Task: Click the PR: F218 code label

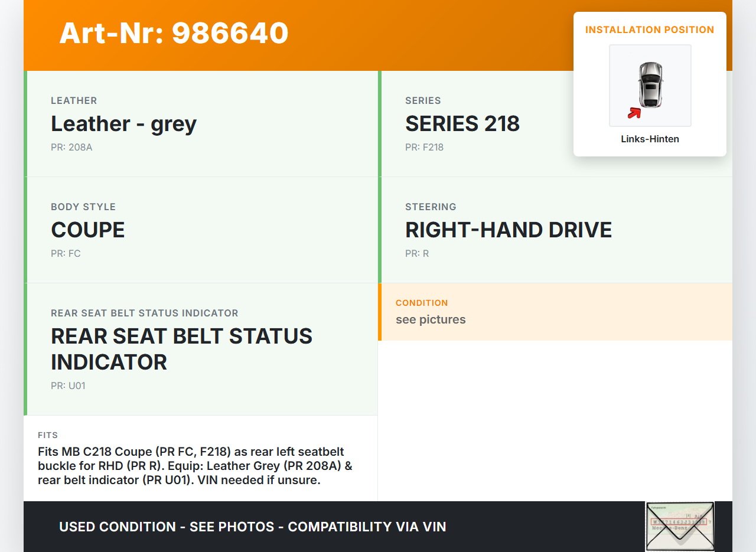Action: click(424, 147)
